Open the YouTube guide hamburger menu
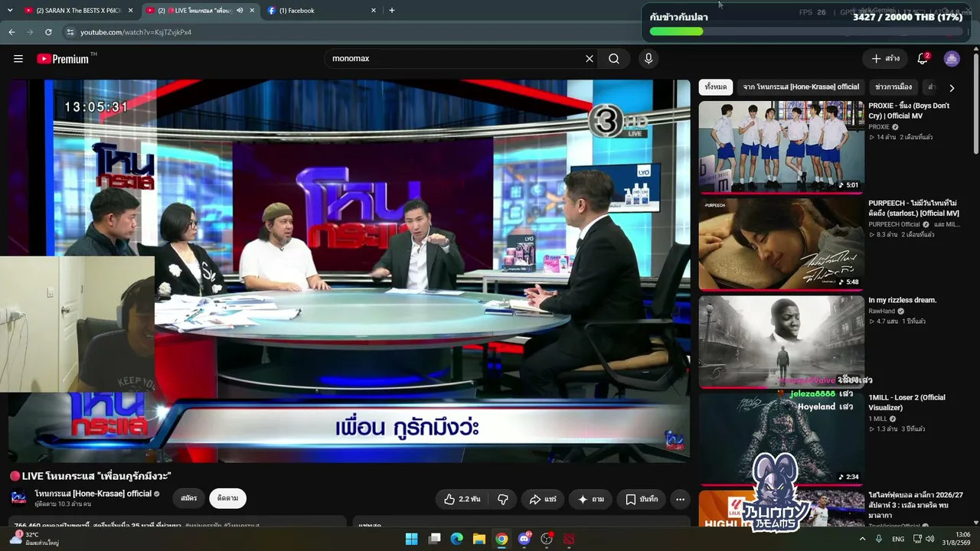The width and height of the screenshot is (980, 551). click(x=18, y=59)
